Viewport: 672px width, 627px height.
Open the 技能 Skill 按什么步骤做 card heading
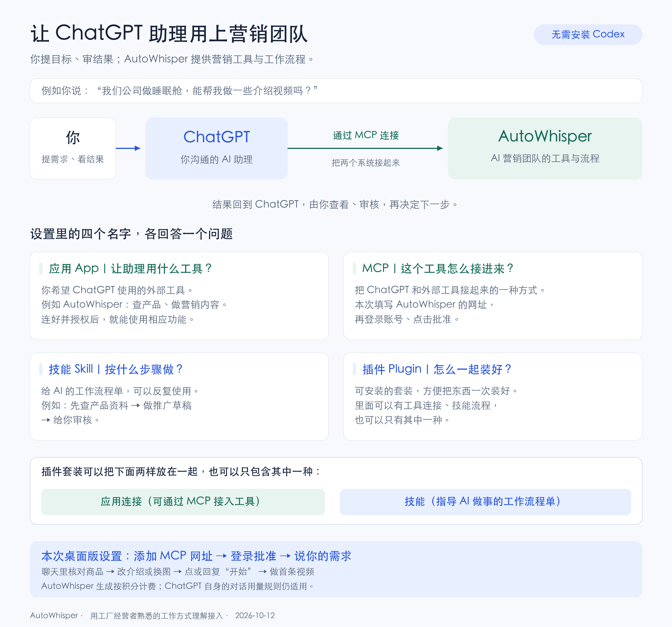(116, 369)
